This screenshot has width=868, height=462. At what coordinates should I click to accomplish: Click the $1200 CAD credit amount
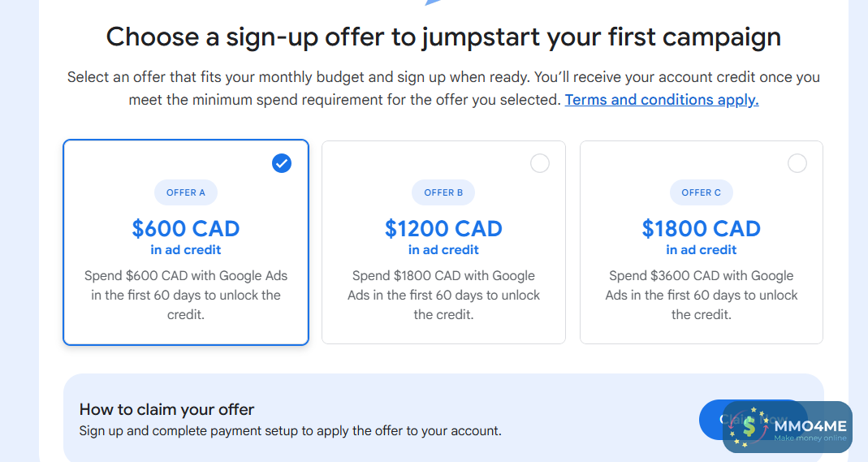[443, 229]
